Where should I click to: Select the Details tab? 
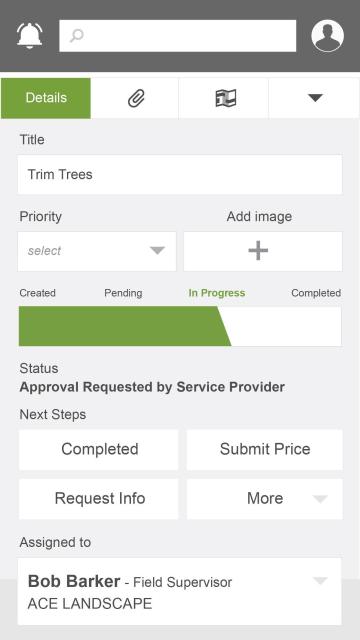pyautogui.click(x=46, y=98)
